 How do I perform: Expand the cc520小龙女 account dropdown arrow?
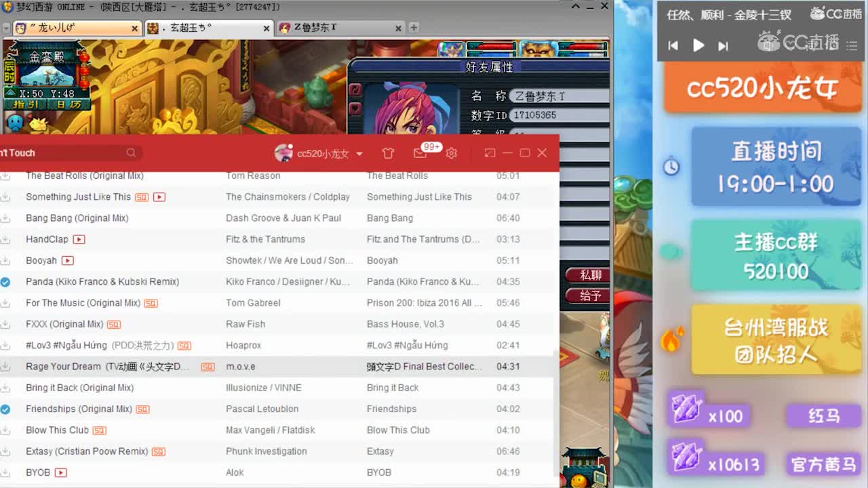click(359, 154)
